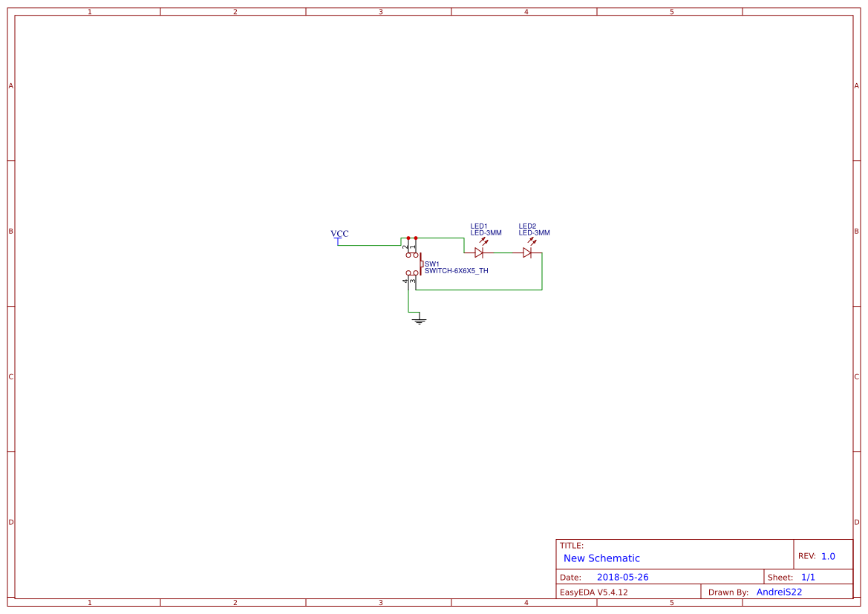The image size is (868, 614).
Task: Select the LED-3MM value under LED1
Action: tap(486, 232)
